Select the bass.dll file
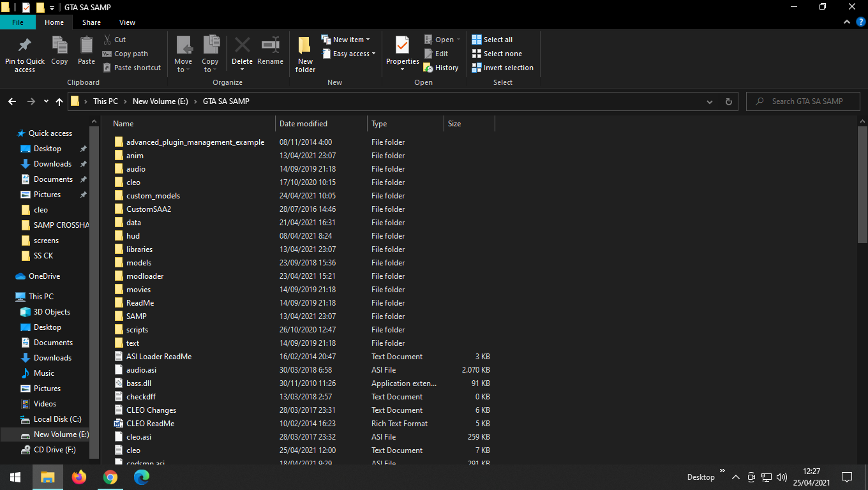Screen dimensions: 868x490 tap(138, 383)
